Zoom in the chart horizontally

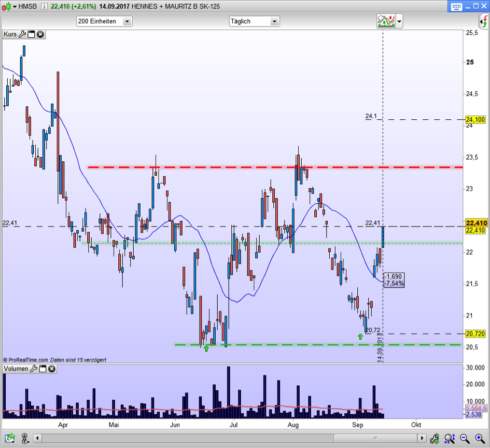[x=480, y=438]
